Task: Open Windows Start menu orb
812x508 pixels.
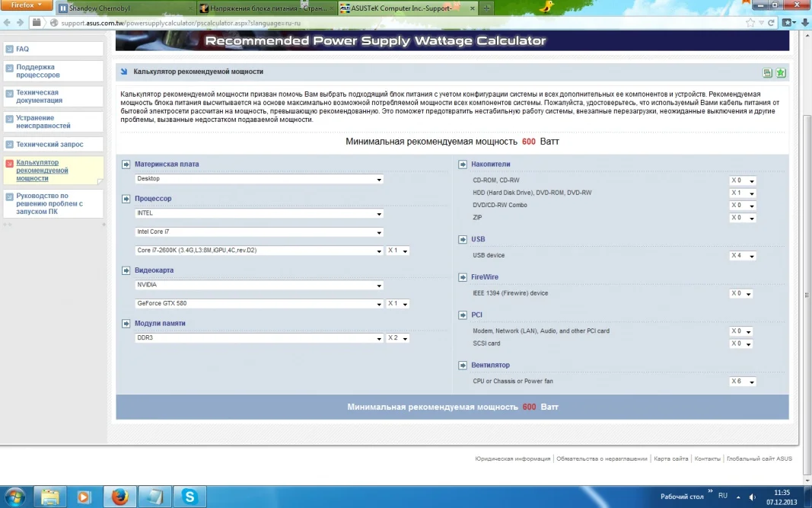Action: [15, 497]
